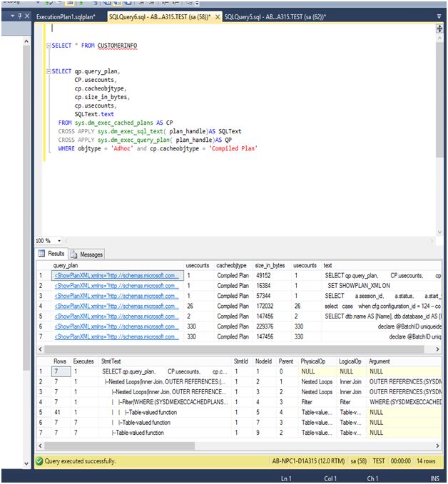Click the green query success status icon
This screenshot has width=448, height=484.
click(x=39, y=461)
